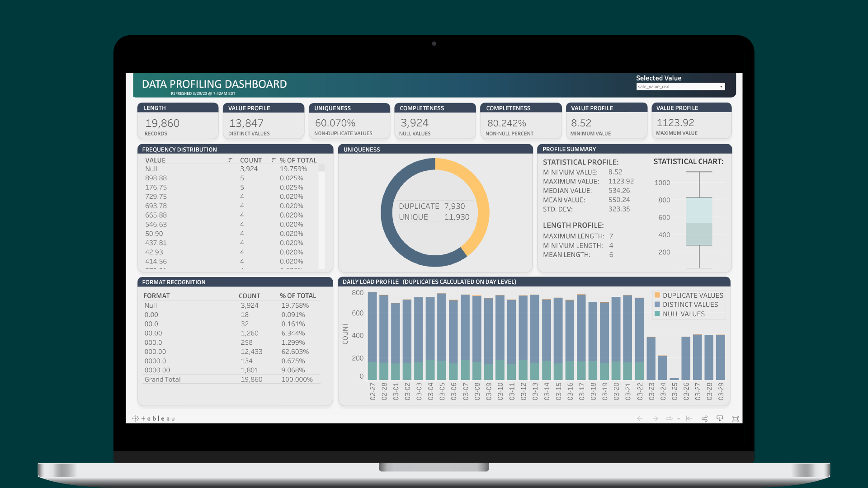868x488 pixels.
Task: Click the 12,433 count cell
Action: [251, 352]
